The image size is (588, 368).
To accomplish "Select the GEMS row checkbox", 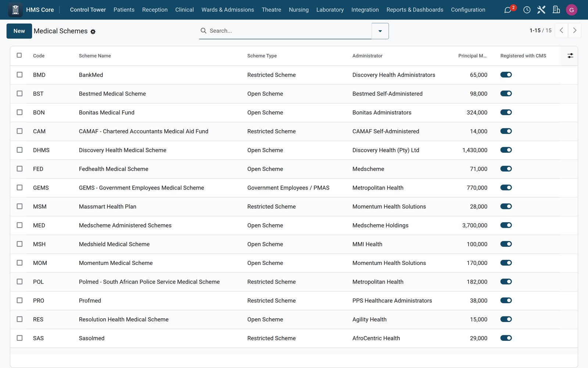I will coord(19,187).
